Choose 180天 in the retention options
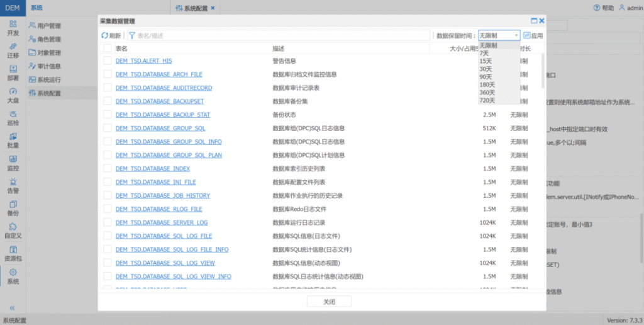644x325 pixels. point(487,85)
